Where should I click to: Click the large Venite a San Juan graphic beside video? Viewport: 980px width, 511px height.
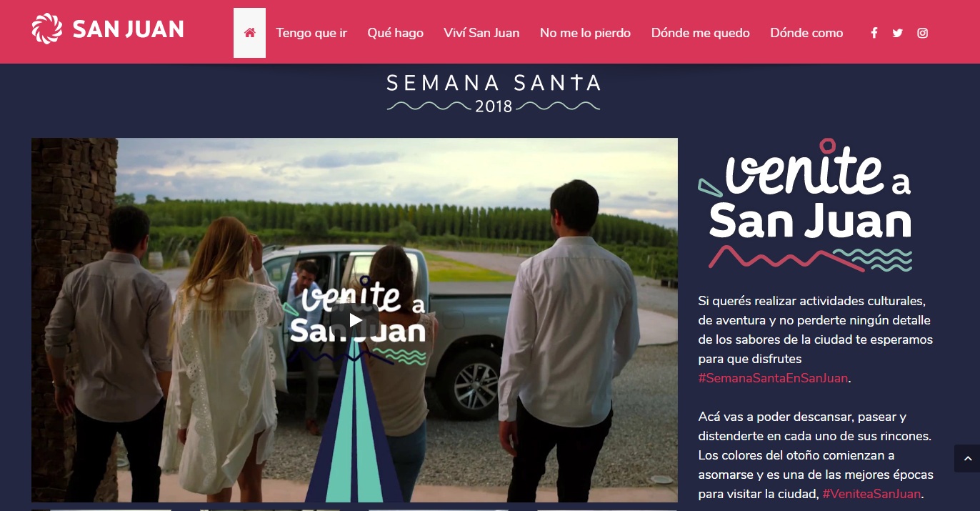[x=805, y=205]
